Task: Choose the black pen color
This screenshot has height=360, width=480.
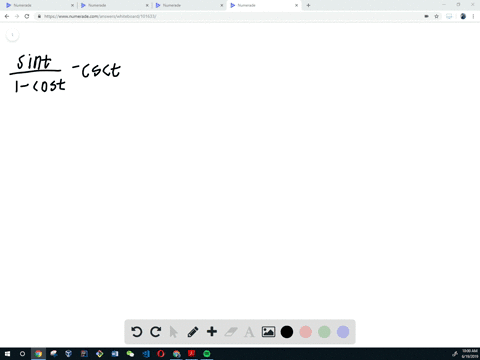Action: [x=287, y=332]
